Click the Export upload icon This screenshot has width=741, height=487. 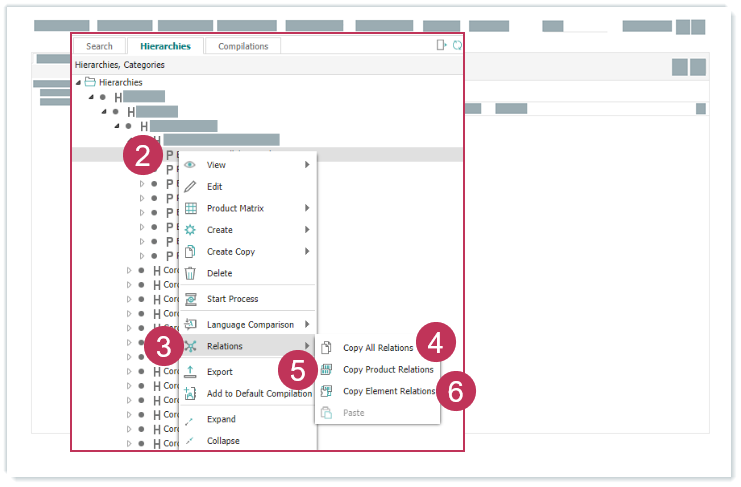click(x=190, y=372)
